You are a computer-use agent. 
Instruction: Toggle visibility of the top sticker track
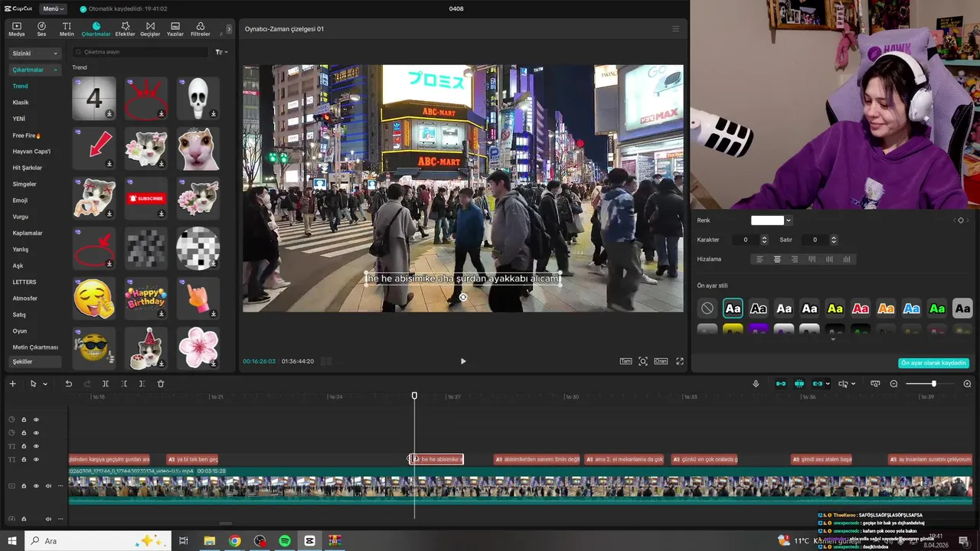[36, 419]
